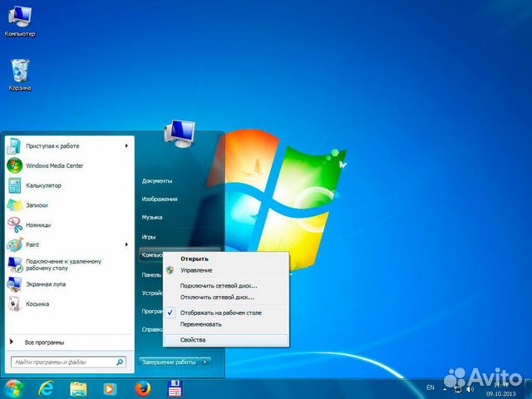Select Открыть in the context menu
The image size is (532, 399).
tap(195, 259)
